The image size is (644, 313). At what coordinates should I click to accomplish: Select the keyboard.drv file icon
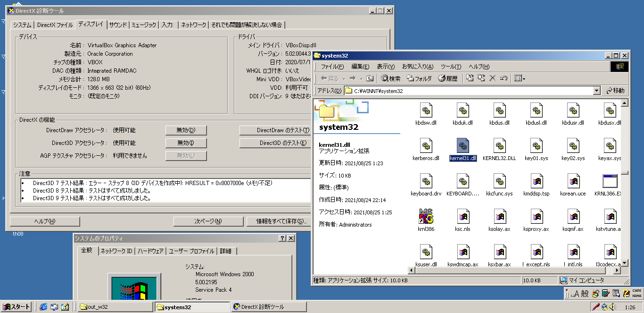(426, 181)
